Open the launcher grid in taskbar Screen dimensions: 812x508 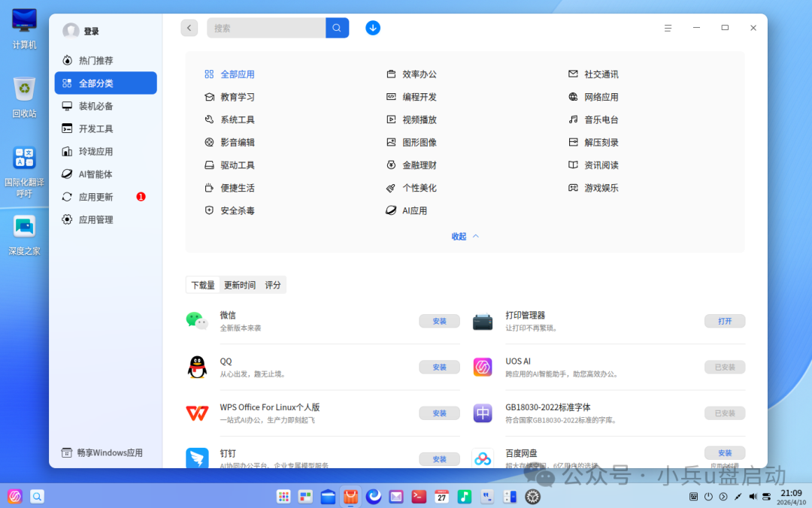click(283, 496)
